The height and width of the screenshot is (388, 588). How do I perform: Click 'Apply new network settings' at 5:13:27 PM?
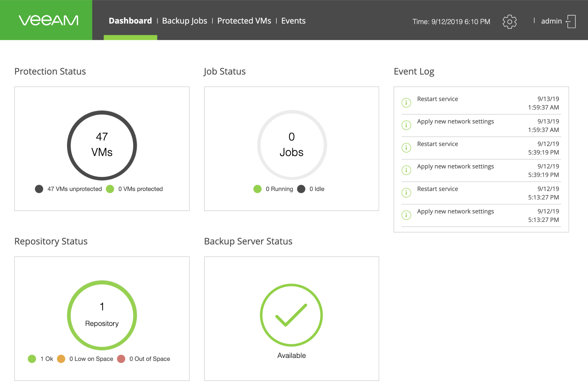[x=455, y=211]
